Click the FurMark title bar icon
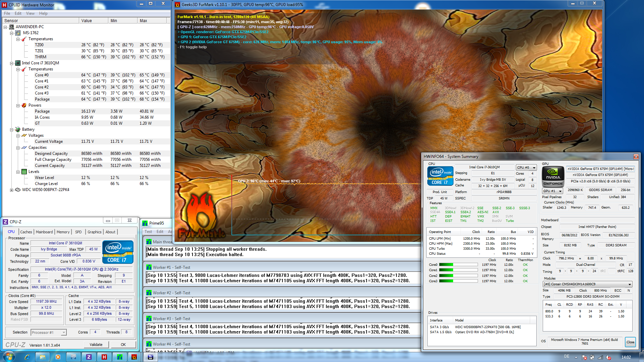Screen dimensions: 644x362 [x=177, y=5]
